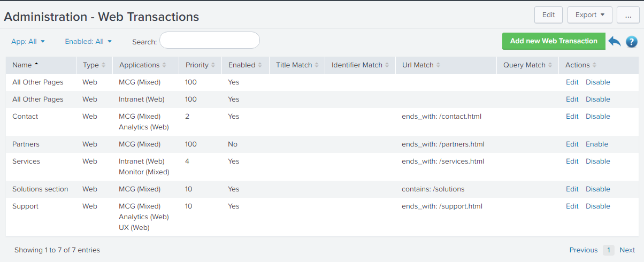Focus the Search input field

(210, 41)
